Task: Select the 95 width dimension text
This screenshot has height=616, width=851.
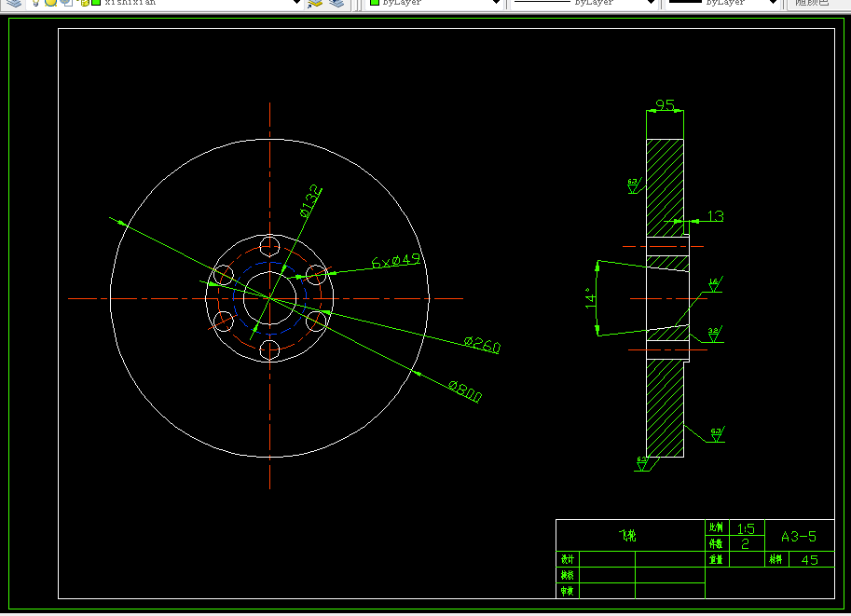Action: 665,104
